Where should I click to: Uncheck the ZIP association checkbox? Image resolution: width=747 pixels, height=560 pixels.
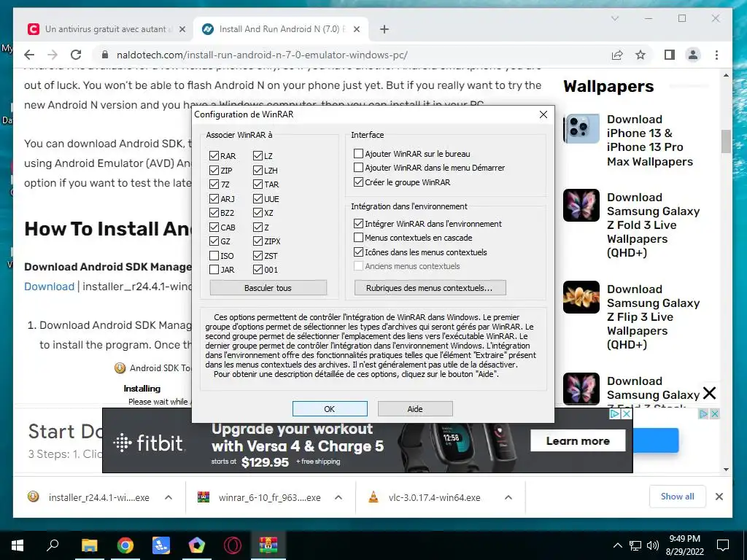214,170
